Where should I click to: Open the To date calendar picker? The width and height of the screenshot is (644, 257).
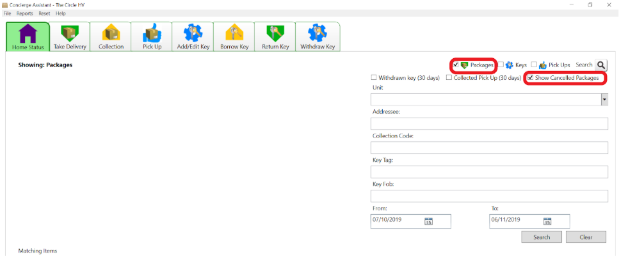pyautogui.click(x=547, y=221)
